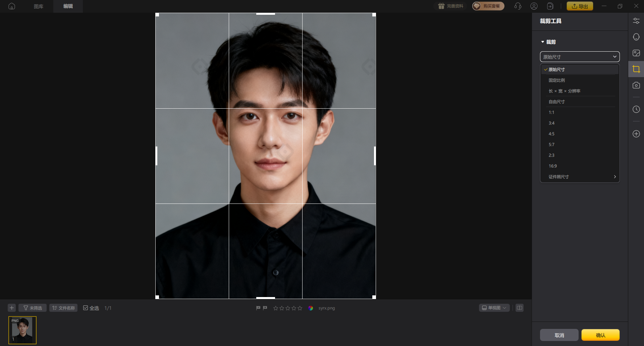Viewport: 644px width, 346px height.
Task: Switch to the 图库 tab
Action: (39, 6)
